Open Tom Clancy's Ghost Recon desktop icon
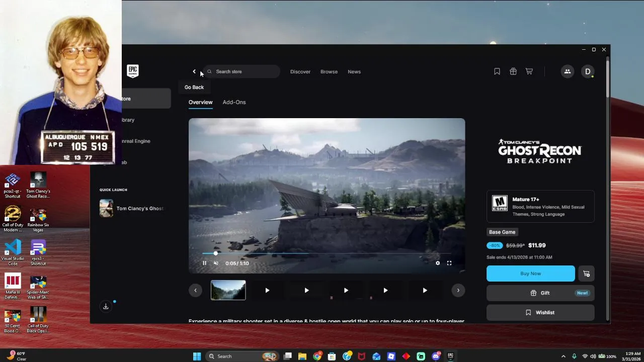Image resolution: width=644 pixels, height=362 pixels. pos(38,186)
